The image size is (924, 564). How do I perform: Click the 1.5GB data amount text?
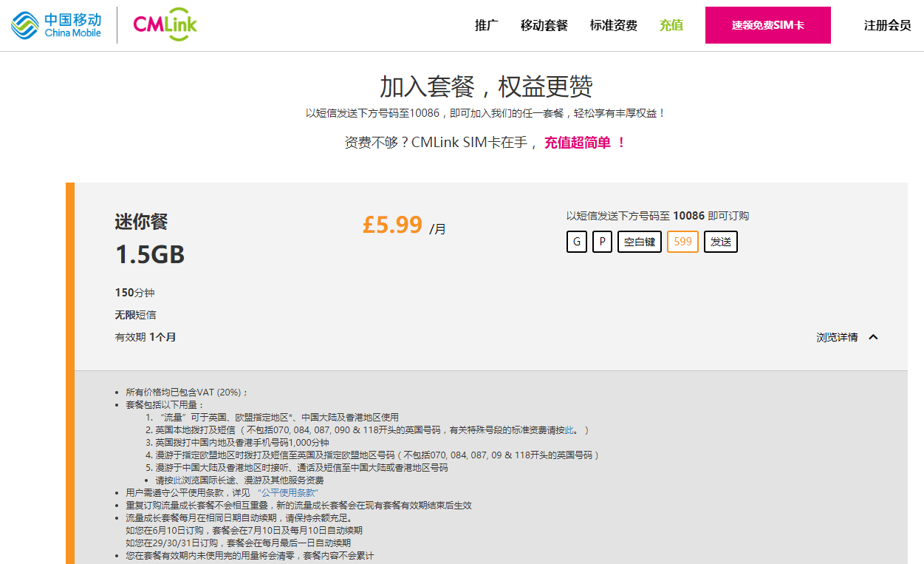tap(150, 254)
